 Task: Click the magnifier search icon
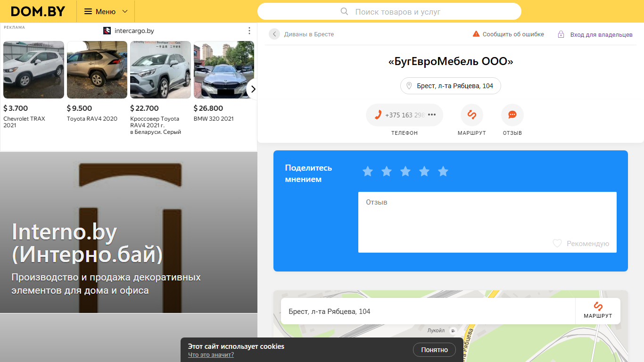click(345, 11)
